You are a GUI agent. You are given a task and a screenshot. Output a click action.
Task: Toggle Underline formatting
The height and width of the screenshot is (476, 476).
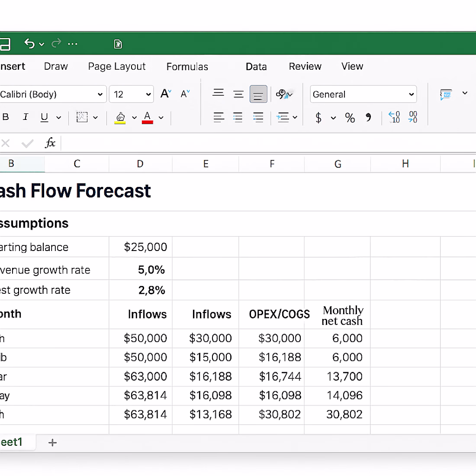[44, 117]
